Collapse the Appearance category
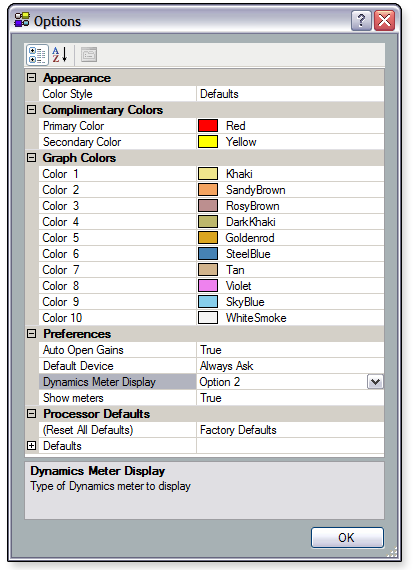 (32, 77)
